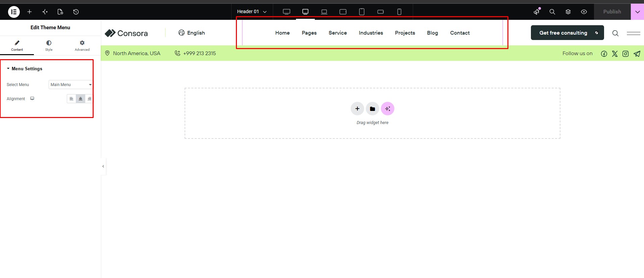644x278 pixels.
Task: Open the X (Twitter) social icon
Action: pos(615,54)
